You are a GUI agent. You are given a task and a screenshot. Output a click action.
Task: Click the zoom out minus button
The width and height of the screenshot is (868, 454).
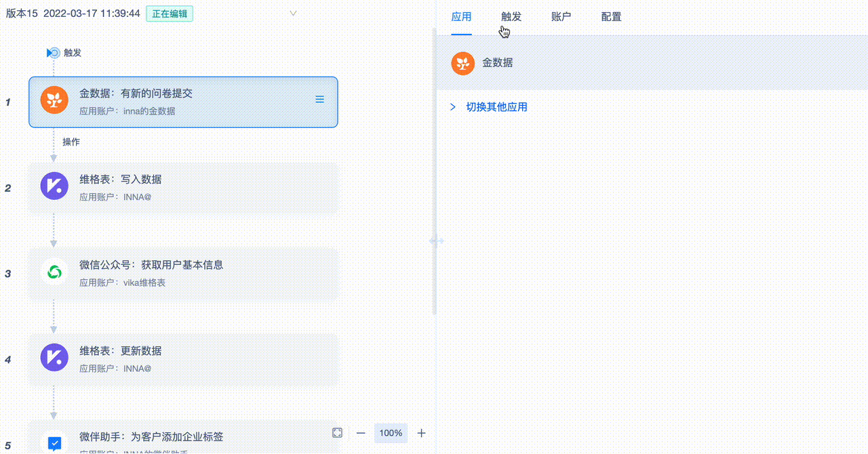point(360,432)
